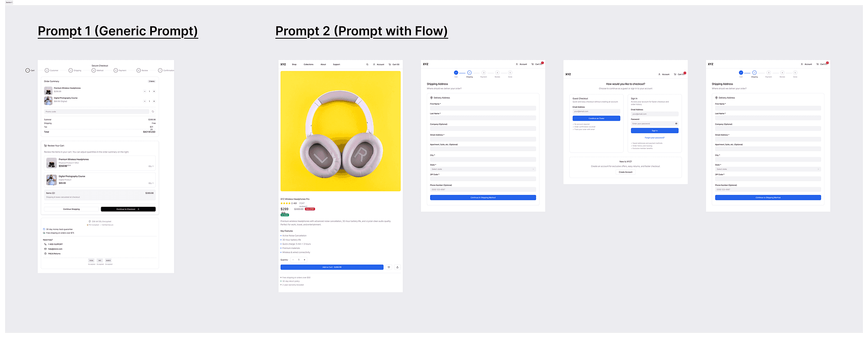Screen dimensions: 868x338
Task: Click the Promo code input field
Action: tap(96, 112)
